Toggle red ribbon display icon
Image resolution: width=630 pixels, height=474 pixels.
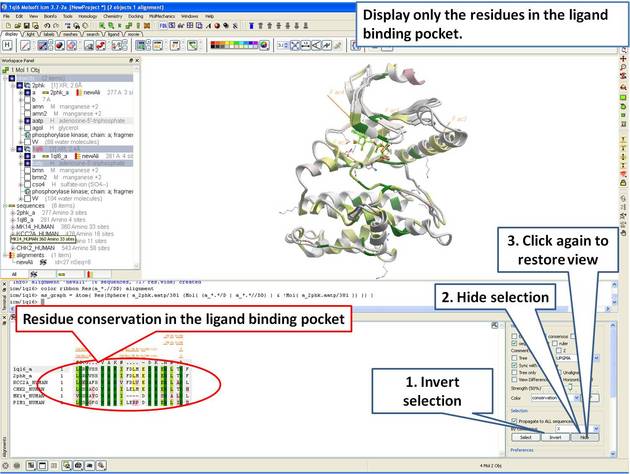tap(101, 45)
